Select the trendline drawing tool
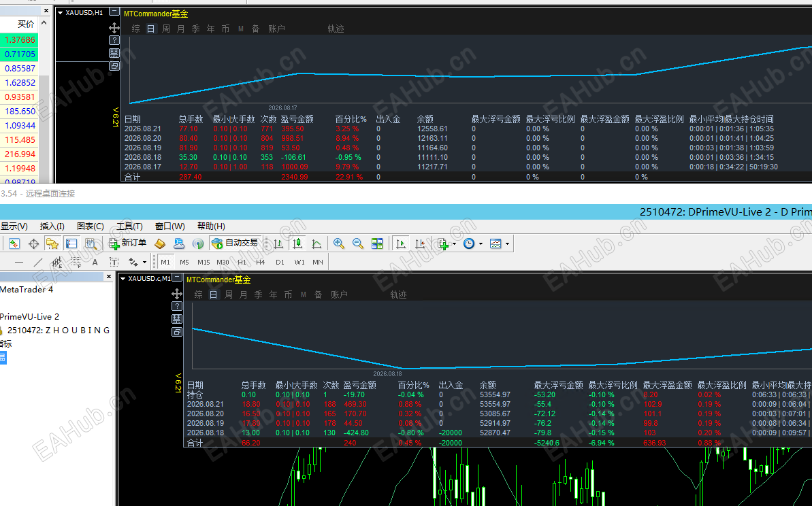This screenshot has height=506, width=812. (38, 263)
